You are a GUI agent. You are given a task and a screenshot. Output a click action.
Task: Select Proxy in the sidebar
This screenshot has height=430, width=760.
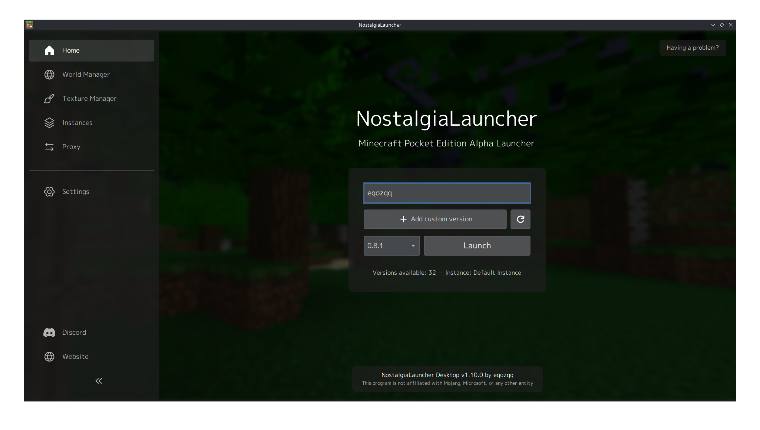pos(92,147)
